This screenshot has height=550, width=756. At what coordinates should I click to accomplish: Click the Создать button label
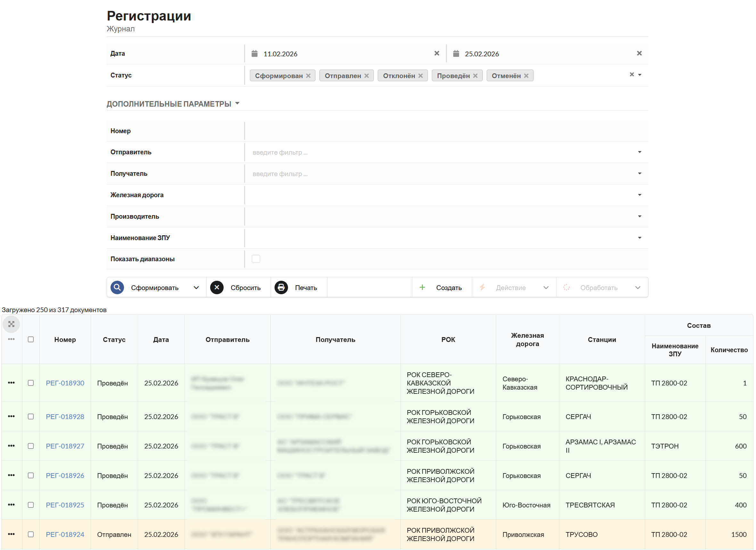tap(449, 287)
